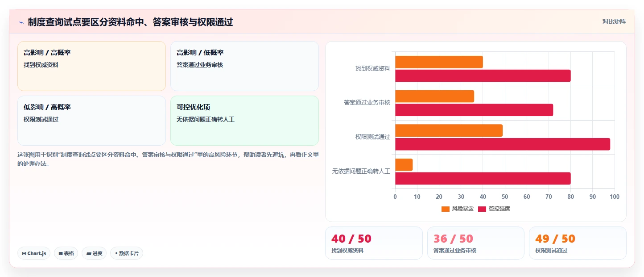Click red bar for 权限测试通过
Image resolution: width=644 pixels, height=277 pixels.
503,144
